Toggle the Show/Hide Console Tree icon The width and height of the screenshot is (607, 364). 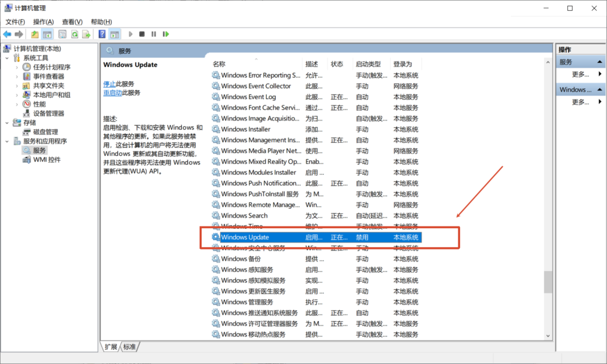click(47, 34)
